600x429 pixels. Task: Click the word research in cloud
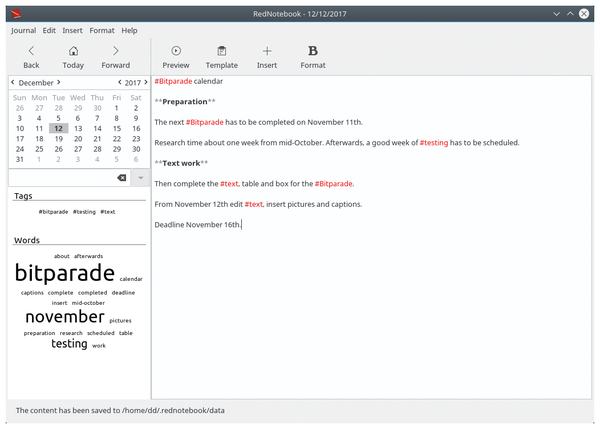click(x=71, y=333)
